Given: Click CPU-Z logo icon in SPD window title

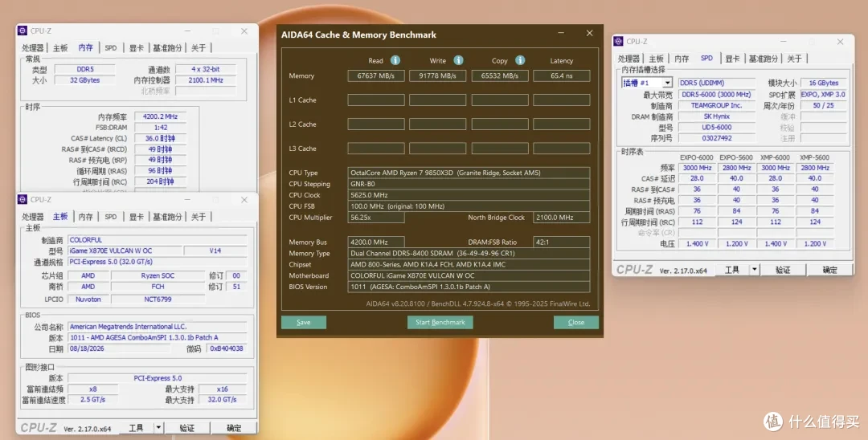Looking at the screenshot, I should [618, 42].
